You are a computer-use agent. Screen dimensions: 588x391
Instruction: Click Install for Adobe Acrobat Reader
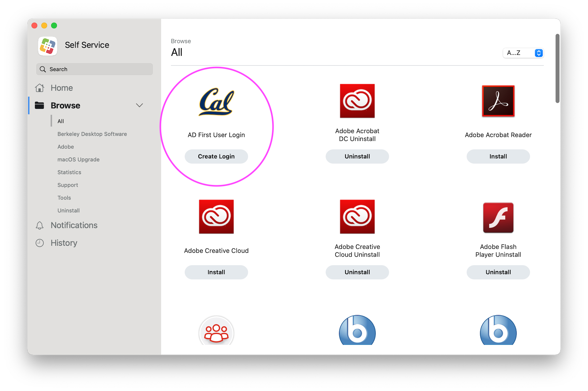tap(498, 156)
